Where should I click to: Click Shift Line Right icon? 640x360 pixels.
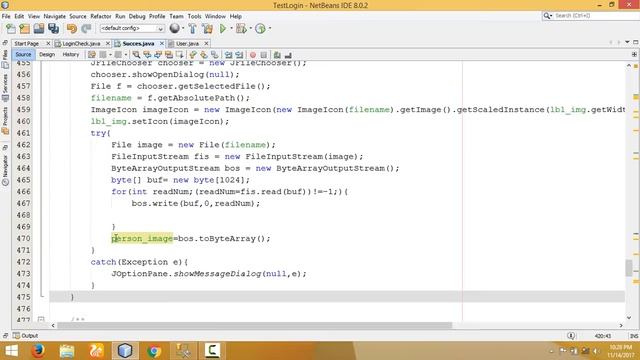[x=239, y=55]
